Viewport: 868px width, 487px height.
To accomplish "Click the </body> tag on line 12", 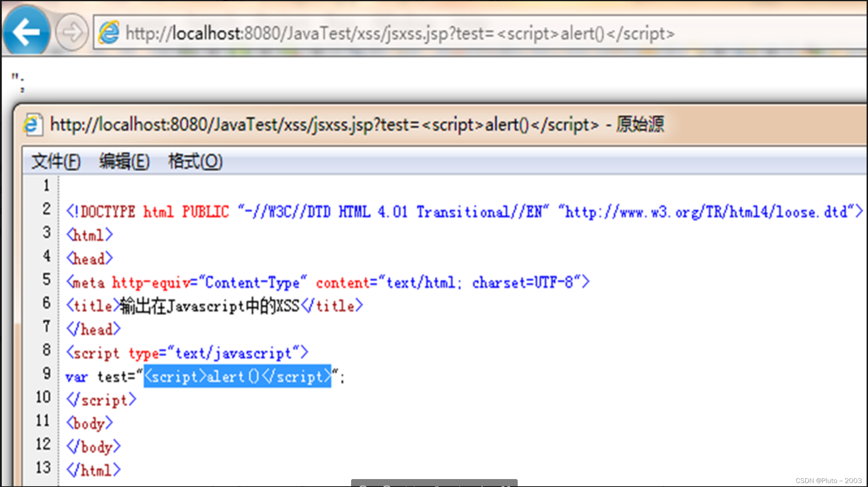I will click(x=94, y=447).
